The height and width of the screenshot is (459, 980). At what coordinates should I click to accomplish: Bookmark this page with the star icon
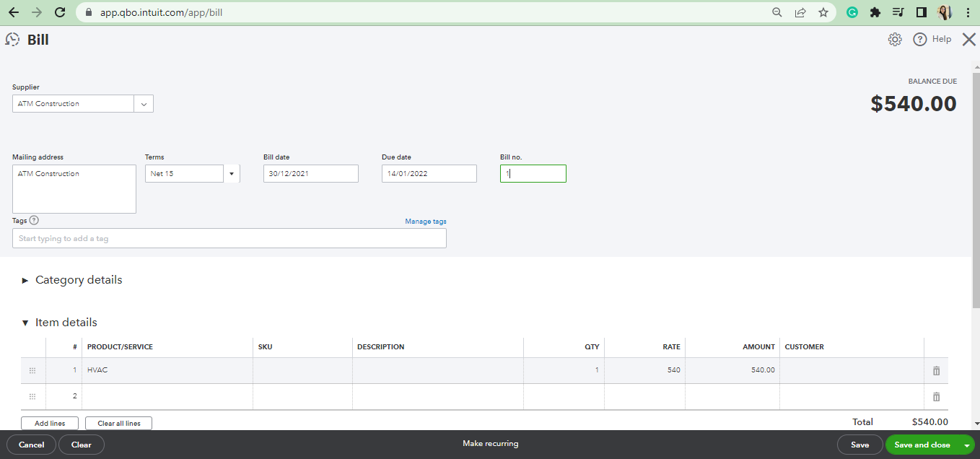pos(823,12)
